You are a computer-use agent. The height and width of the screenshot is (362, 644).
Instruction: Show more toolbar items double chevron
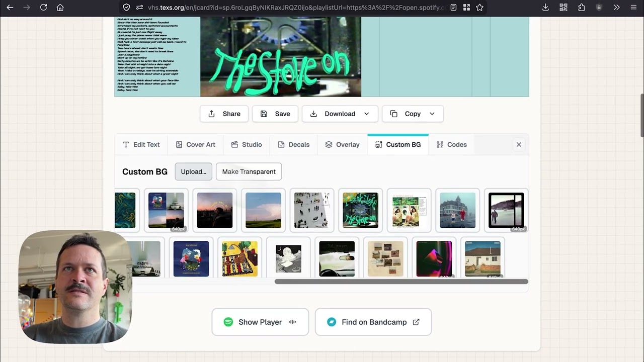point(616,8)
